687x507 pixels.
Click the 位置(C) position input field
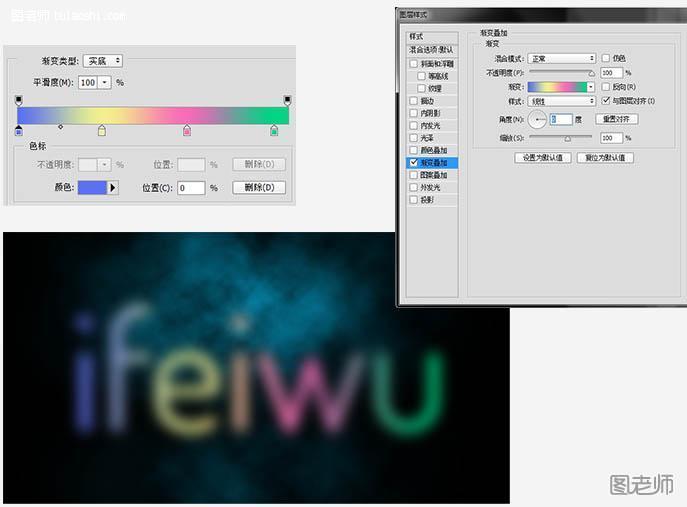click(x=191, y=188)
